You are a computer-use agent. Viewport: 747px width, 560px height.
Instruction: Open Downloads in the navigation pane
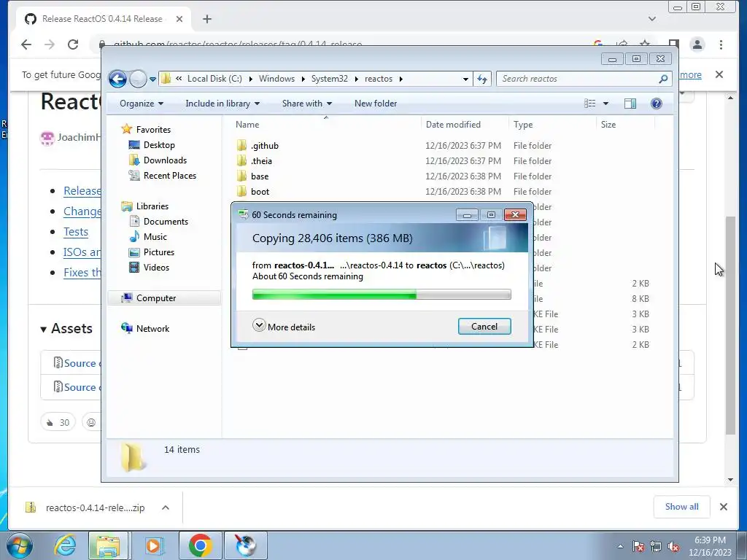tap(165, 160)
